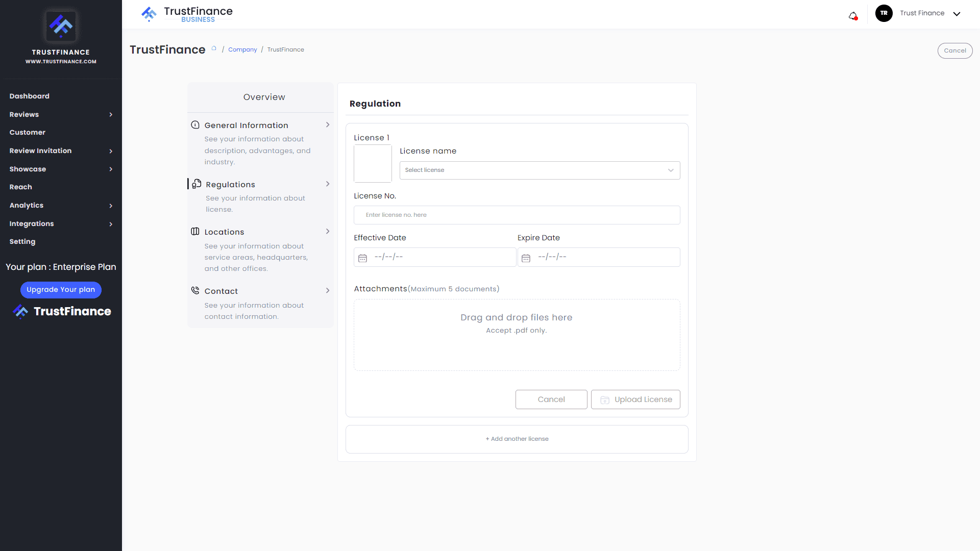Screen dimensions: 980x551
Task: Click the Company breadcrumb link
Action: pos(242,49)
